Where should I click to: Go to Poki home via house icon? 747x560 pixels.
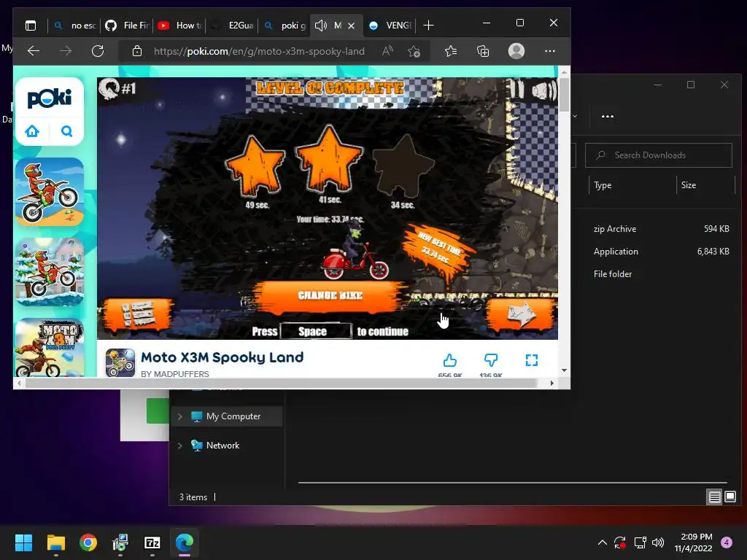coord(32,131)
